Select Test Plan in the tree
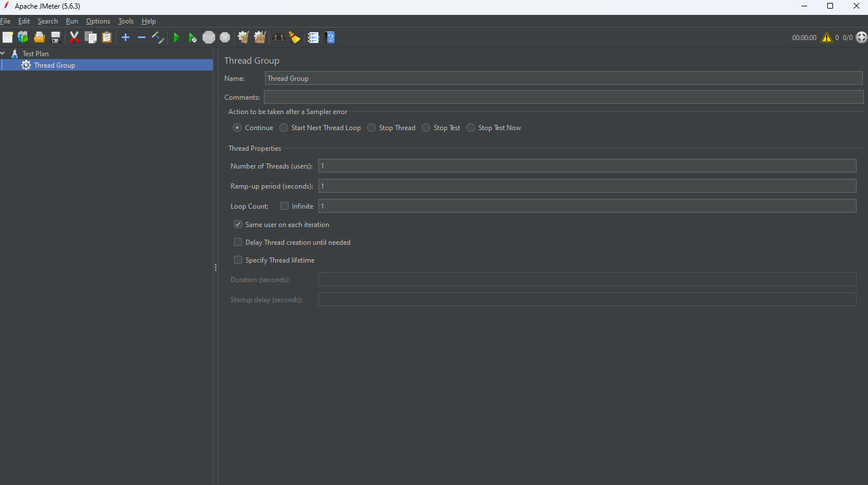 tap(36, 53)
